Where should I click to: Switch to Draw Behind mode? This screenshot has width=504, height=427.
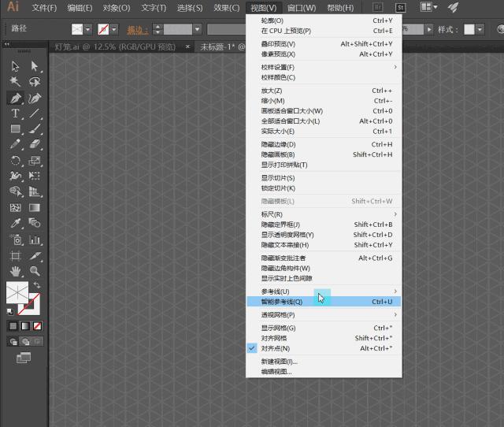click(25, 341)
